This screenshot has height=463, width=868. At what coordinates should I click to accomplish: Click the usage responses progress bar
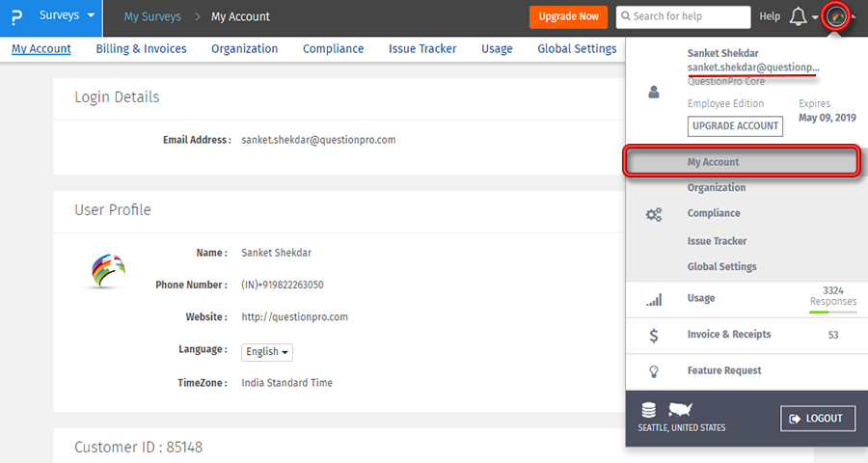[x=832, y=313]
